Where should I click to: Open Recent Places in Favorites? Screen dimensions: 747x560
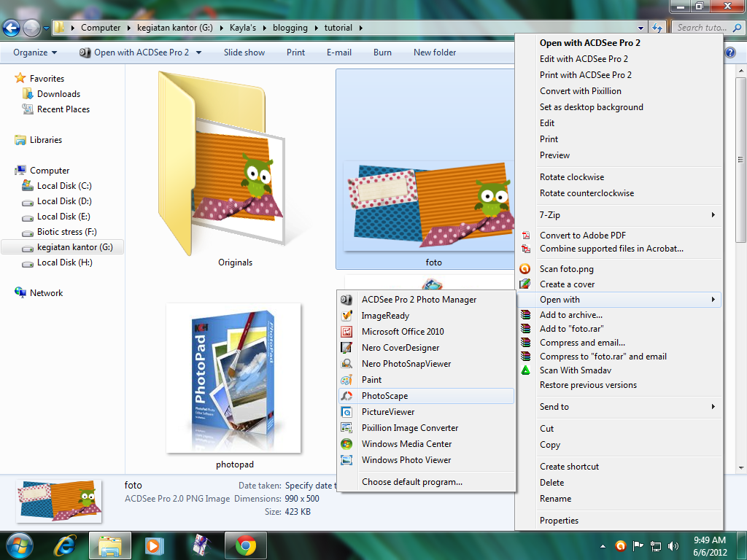(x=63, y=109)
